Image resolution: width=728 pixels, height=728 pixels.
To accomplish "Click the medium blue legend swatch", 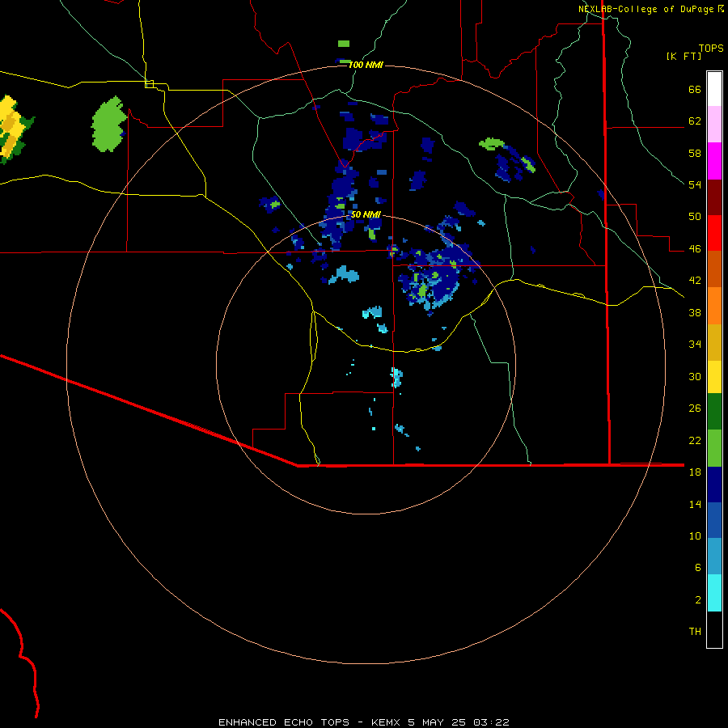I will [714, 520].
